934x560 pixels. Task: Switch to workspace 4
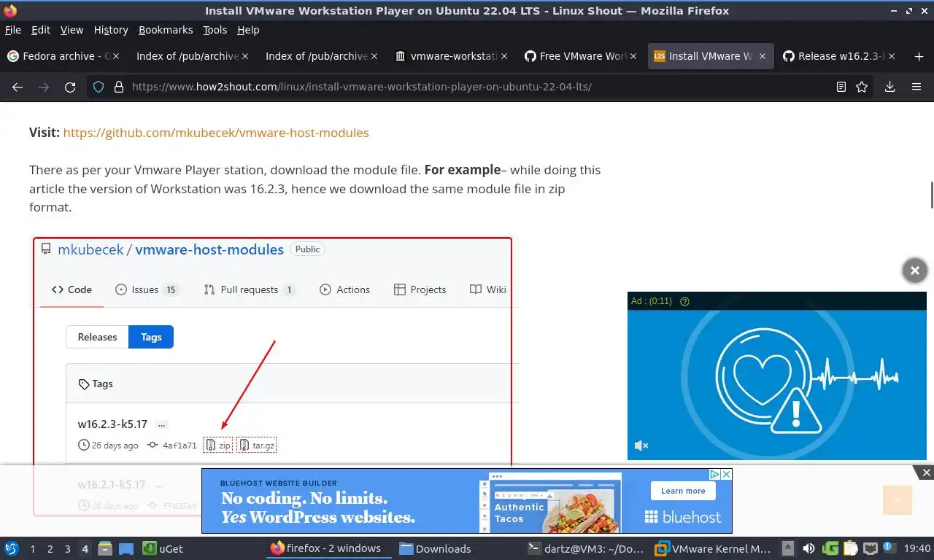85,549
